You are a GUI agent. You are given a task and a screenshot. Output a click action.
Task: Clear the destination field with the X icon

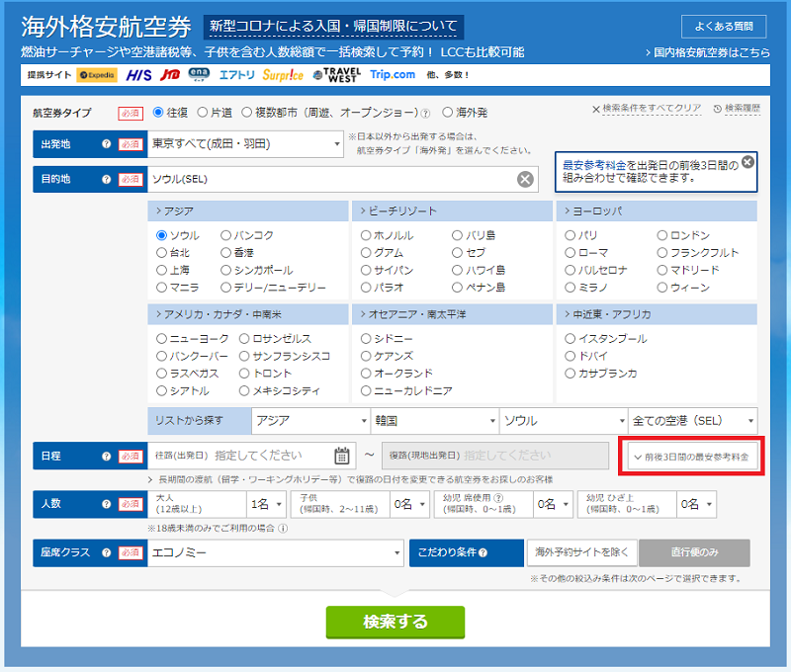click(526, 179)
